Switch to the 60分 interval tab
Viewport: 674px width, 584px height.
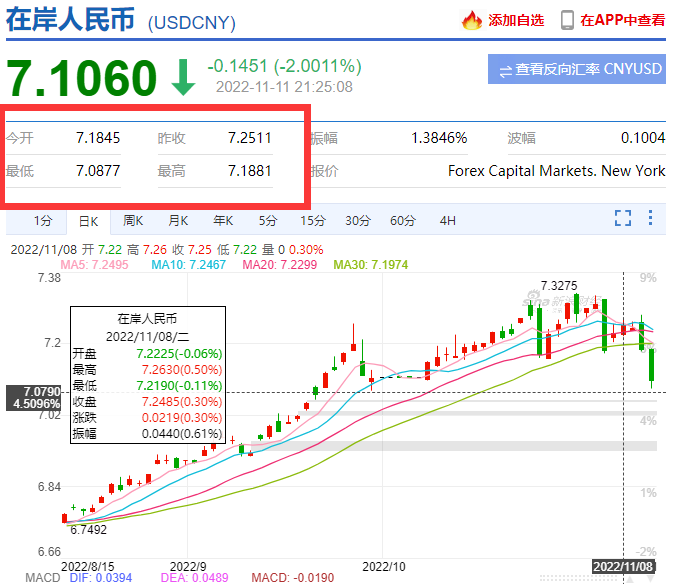point(403,220)
